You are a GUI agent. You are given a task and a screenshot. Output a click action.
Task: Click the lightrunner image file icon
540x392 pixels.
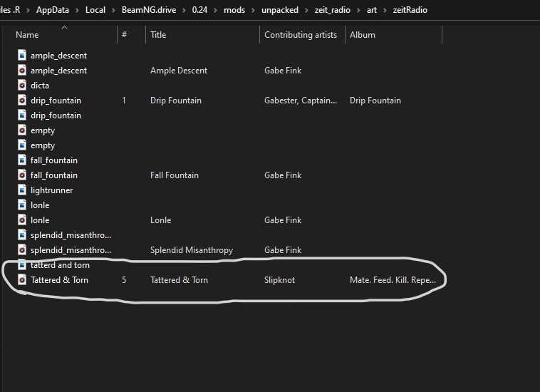click(x=22, y=190)
